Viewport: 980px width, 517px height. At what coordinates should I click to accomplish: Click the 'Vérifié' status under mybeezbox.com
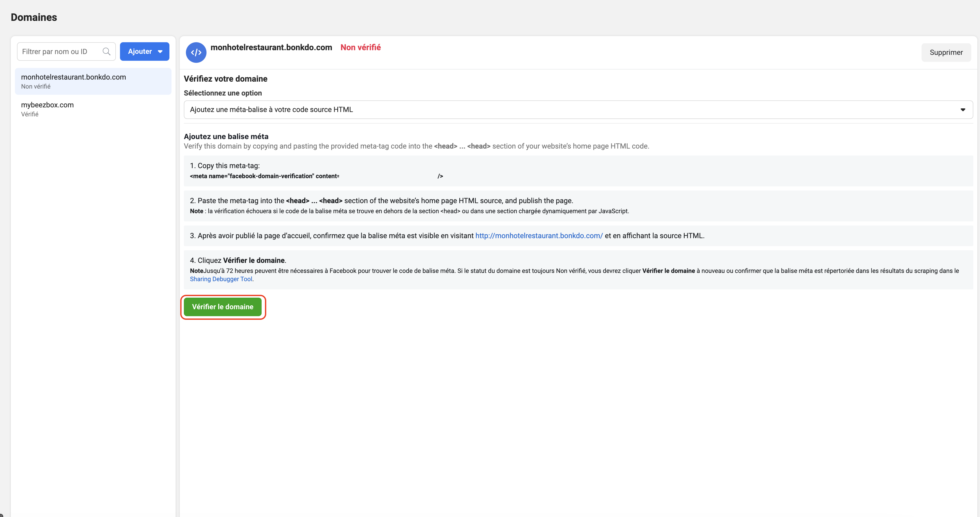point(30,114)
